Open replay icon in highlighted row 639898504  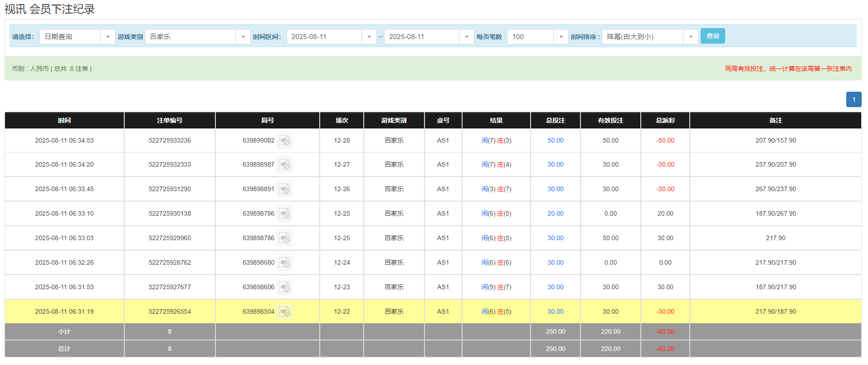point(284,312)
